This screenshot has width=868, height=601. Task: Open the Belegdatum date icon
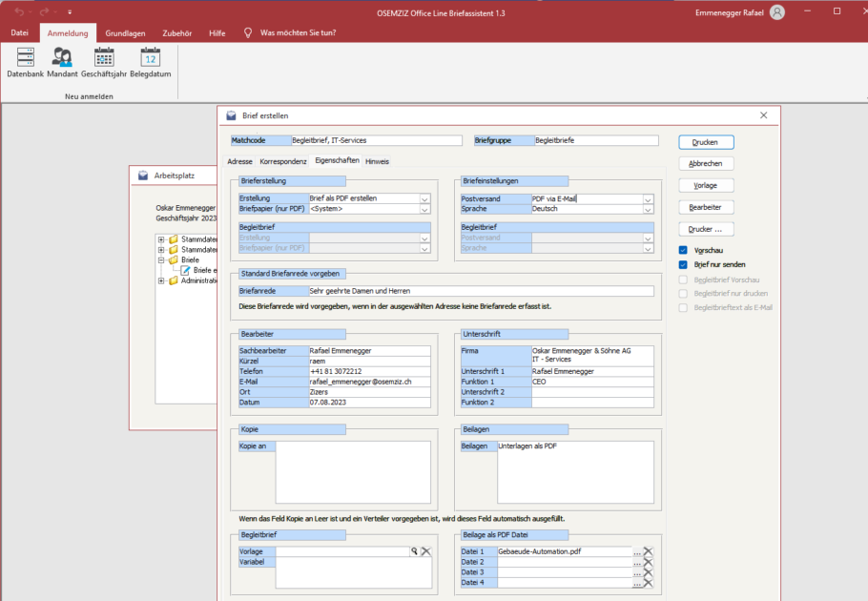click(151, 57)
